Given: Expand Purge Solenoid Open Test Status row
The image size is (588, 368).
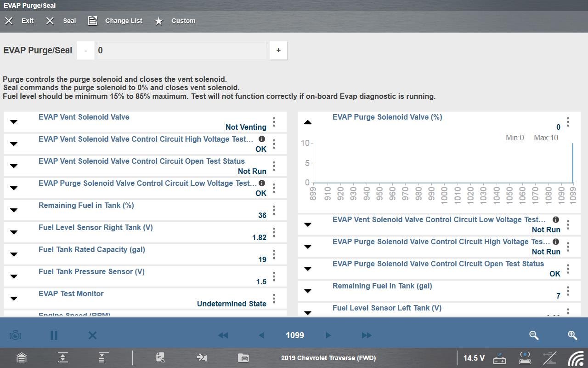Looking at the screenshot, I should tap(308, 269).
